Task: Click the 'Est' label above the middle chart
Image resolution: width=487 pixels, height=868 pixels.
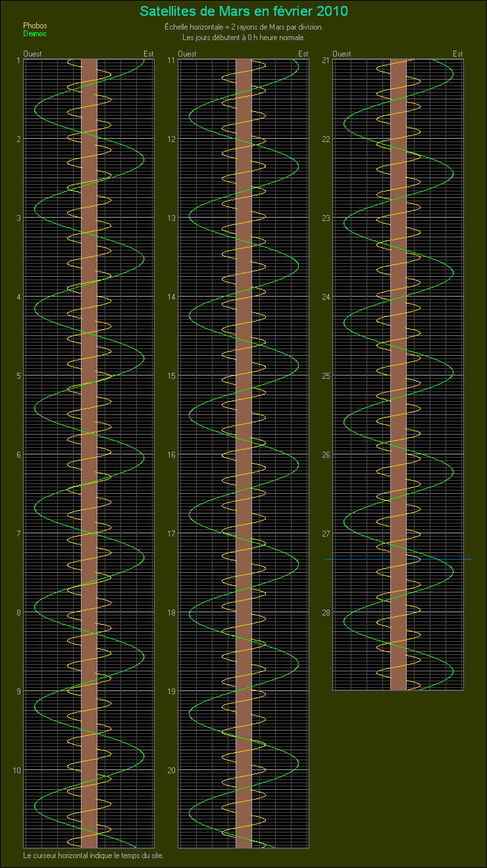Action: 303,54
